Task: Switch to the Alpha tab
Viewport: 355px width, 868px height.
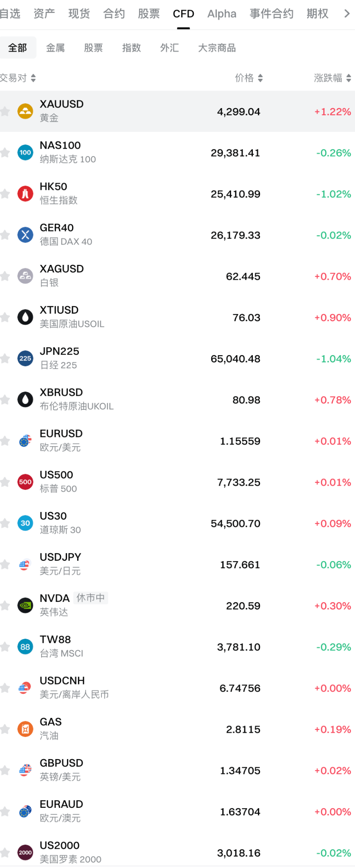Action: 222,14
